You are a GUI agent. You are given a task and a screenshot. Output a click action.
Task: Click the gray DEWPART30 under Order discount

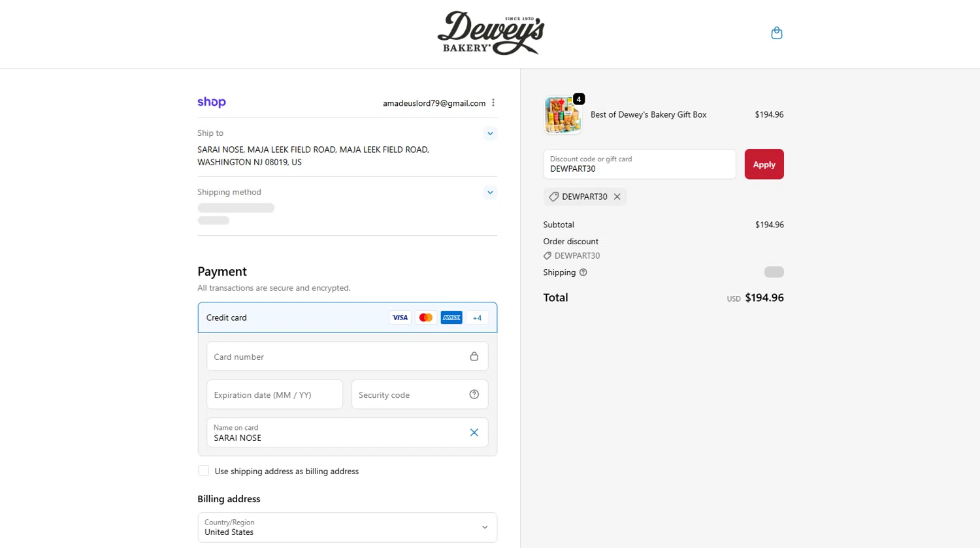click(x=578, y=256)
